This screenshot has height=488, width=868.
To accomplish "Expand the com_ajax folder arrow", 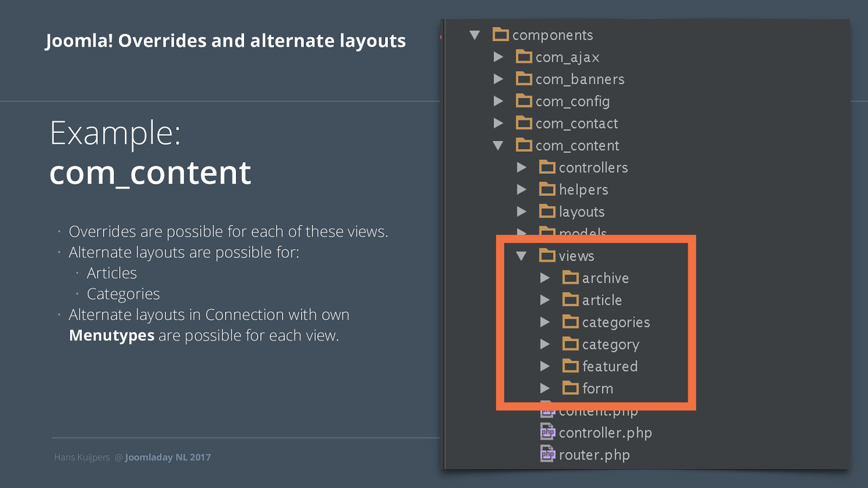I will click(498, 57).
